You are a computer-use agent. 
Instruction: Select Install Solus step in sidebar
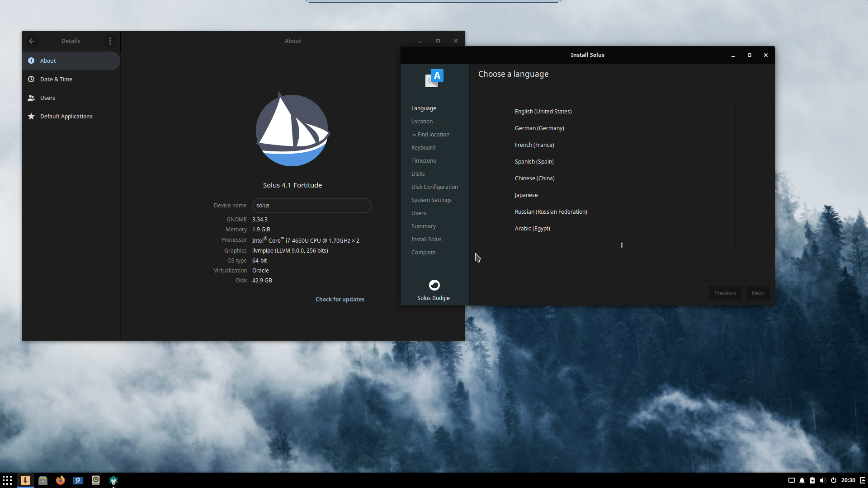point(426,239)
